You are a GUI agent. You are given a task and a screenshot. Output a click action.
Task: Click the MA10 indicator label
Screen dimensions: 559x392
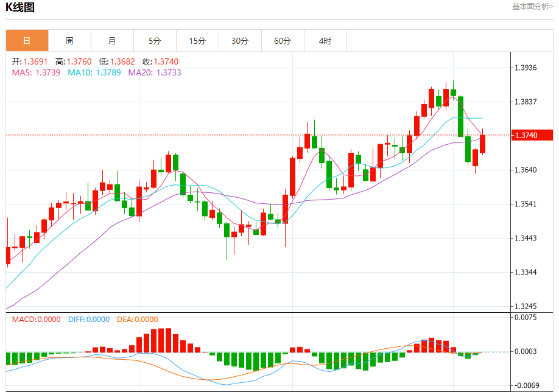pyautogui.click(x=94, y=72)
